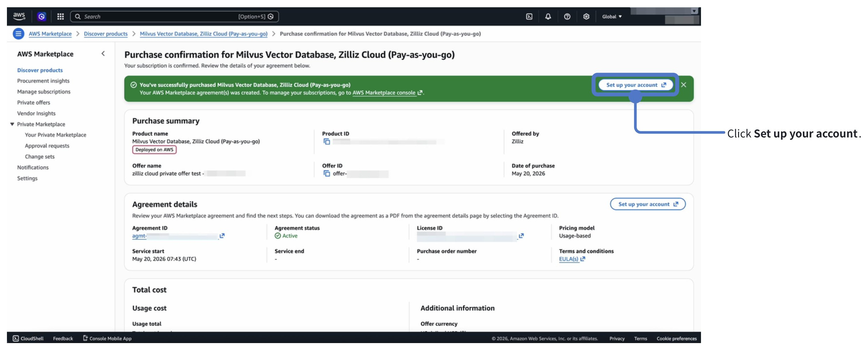The width and height of the screenshot is (868, 350).
Task: Click the Feedback footer link
Action: click(x=63, y=338)
